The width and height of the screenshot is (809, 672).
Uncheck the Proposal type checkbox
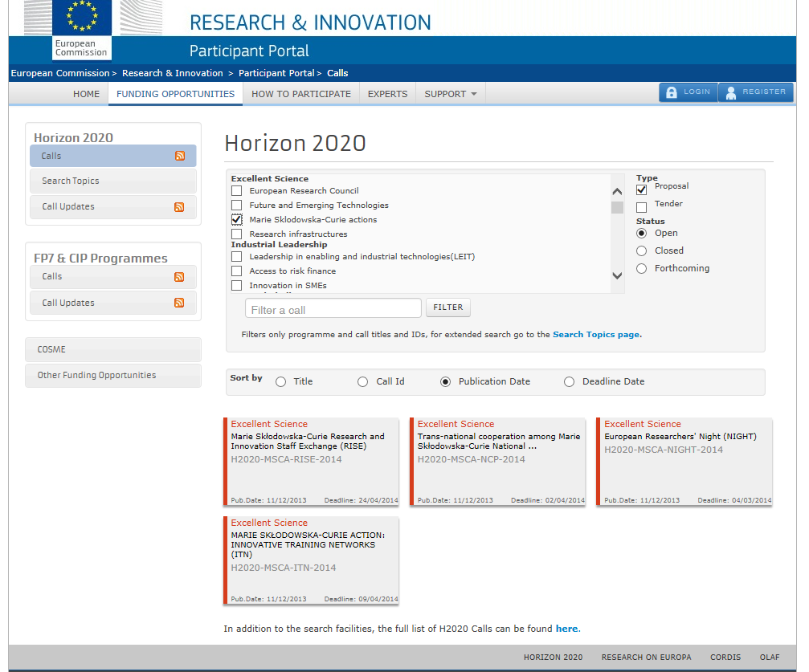point(641,189)
